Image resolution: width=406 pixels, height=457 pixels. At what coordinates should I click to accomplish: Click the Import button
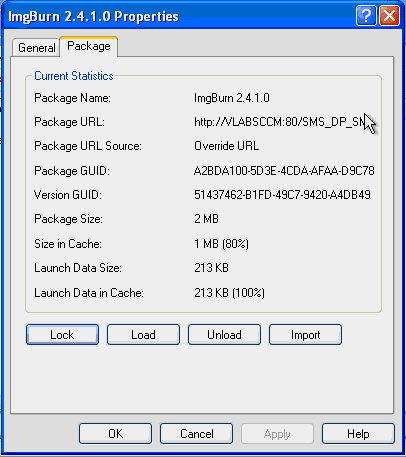coord(305,334)
